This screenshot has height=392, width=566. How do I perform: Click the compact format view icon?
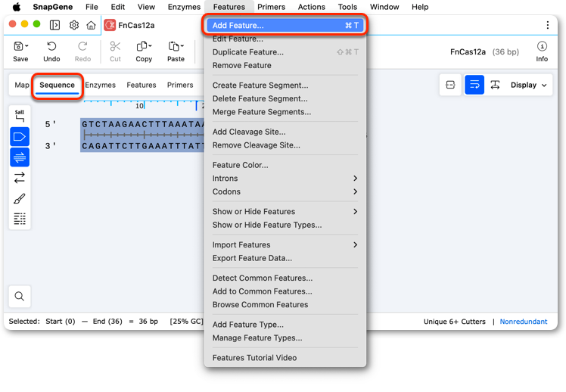[x=450, y=85]
